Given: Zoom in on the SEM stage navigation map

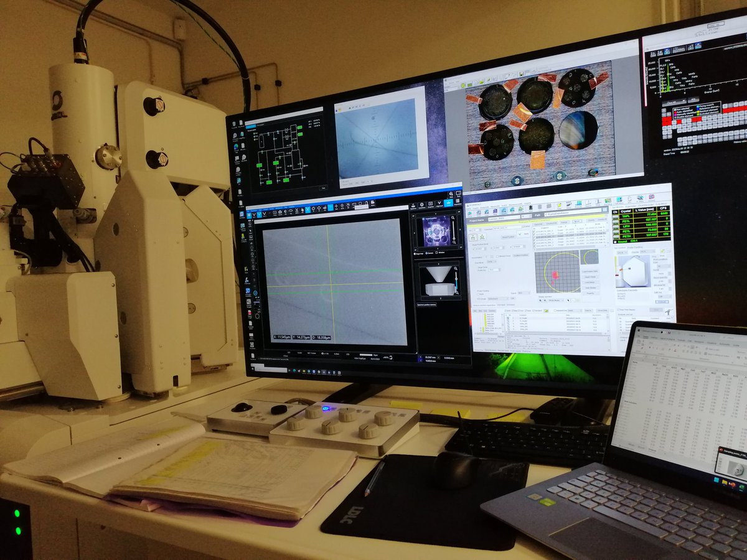Looking at the screenshot, I should pyautogui.click(x=453, y=218).
